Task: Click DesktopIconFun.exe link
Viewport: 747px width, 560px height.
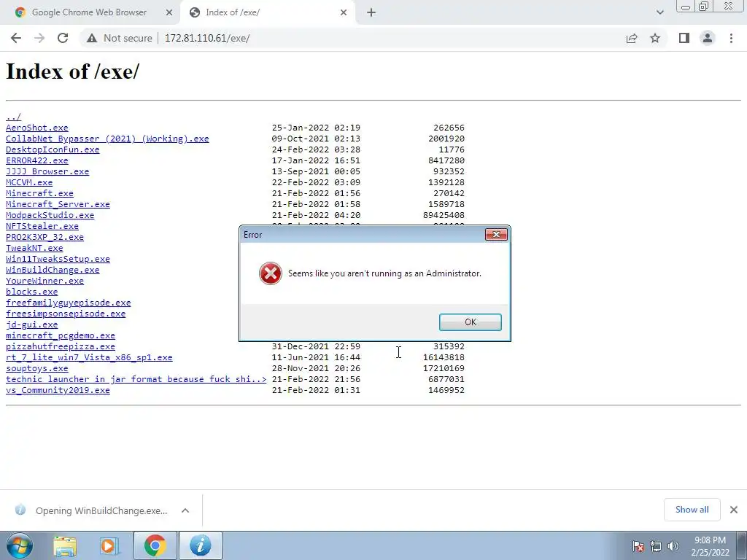Action: tap(53, 149)
